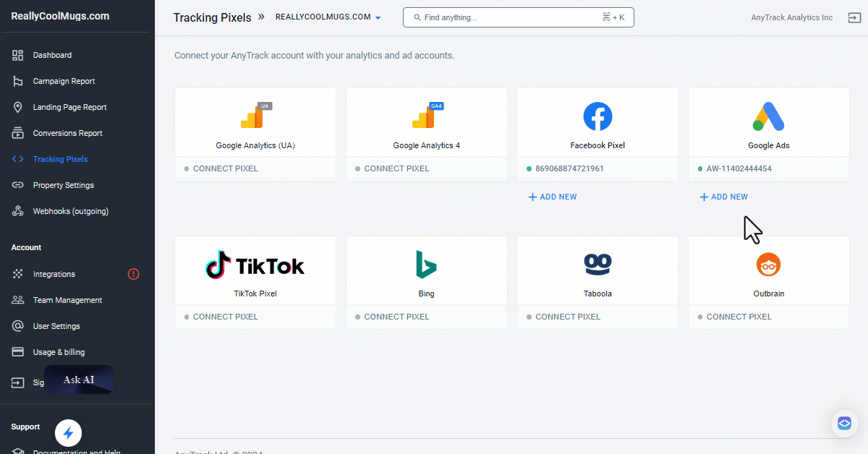
Task: Click the Outbrain logo
Action: 768,265
